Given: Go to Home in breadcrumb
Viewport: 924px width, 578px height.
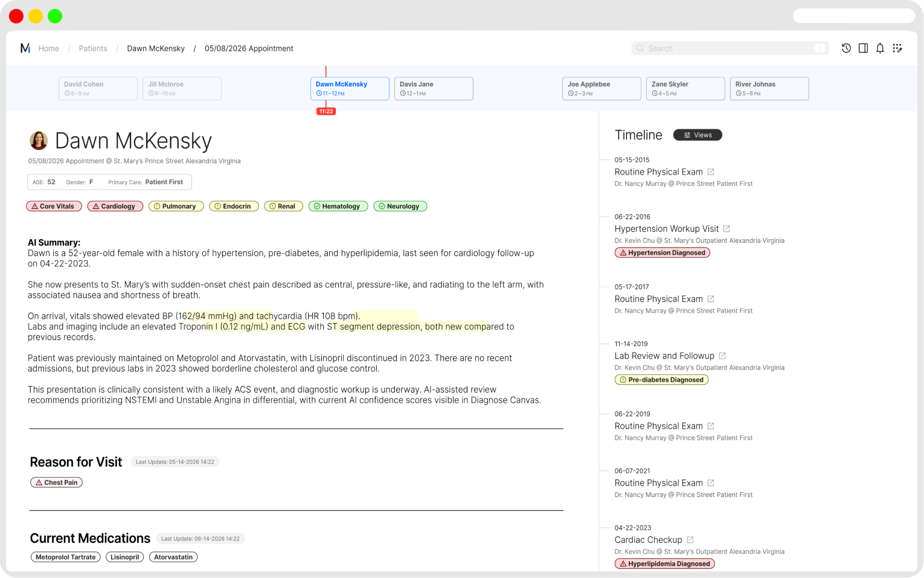Looking at the screenshot, I should click(x=48, y=48).
